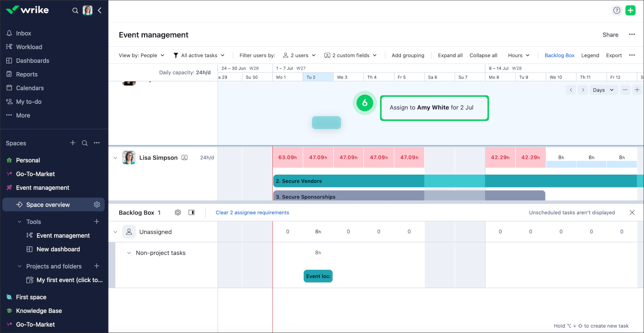Click Export in the toolbar

pos(614,55)
